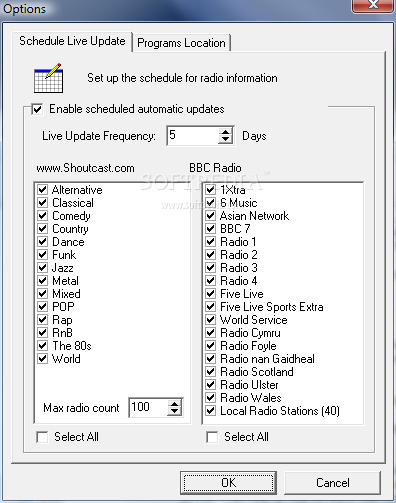Uncheck Radio 1 station

210,242
